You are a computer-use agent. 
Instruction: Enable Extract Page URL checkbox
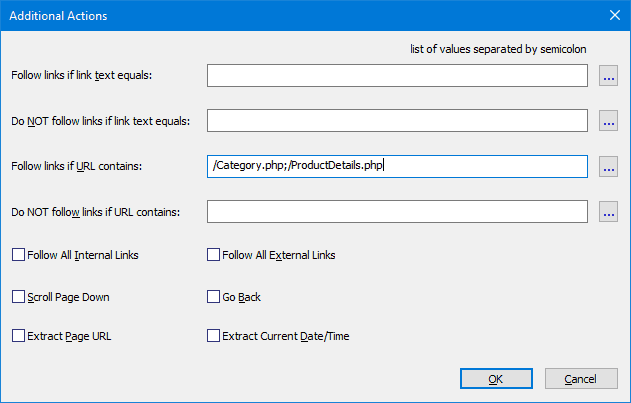18,336
